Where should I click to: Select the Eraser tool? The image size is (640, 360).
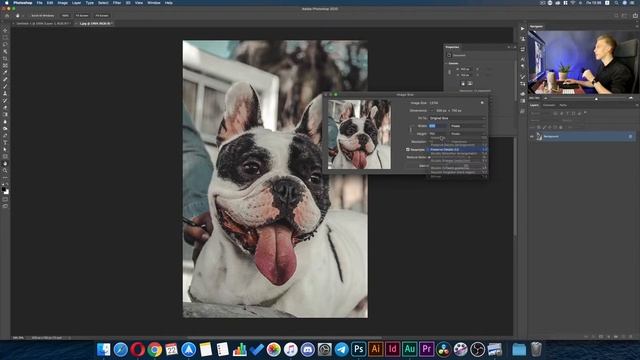[5, 107]
